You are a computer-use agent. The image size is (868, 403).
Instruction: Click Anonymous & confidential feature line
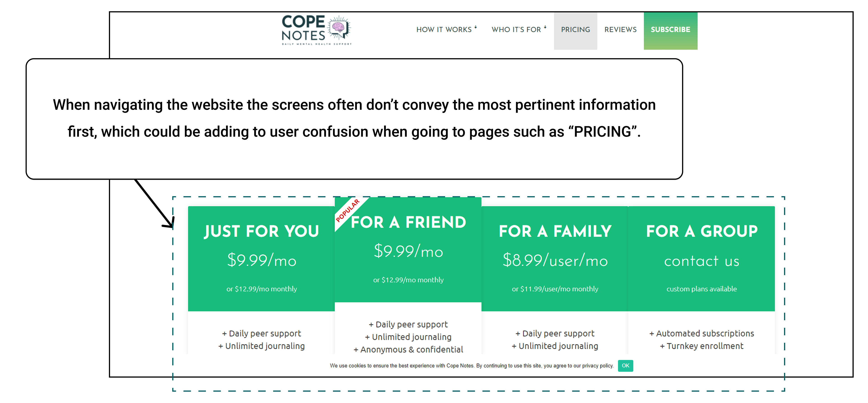[408, 349]
